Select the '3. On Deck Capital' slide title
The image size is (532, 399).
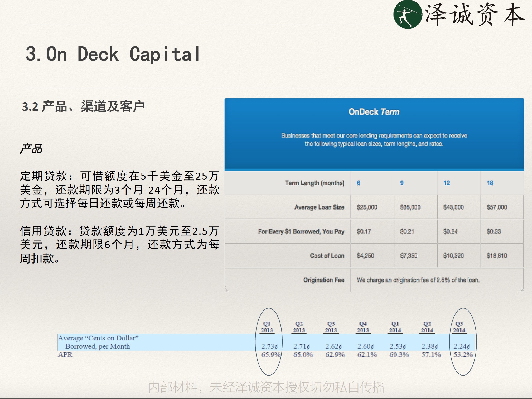[x=113, y=54]
